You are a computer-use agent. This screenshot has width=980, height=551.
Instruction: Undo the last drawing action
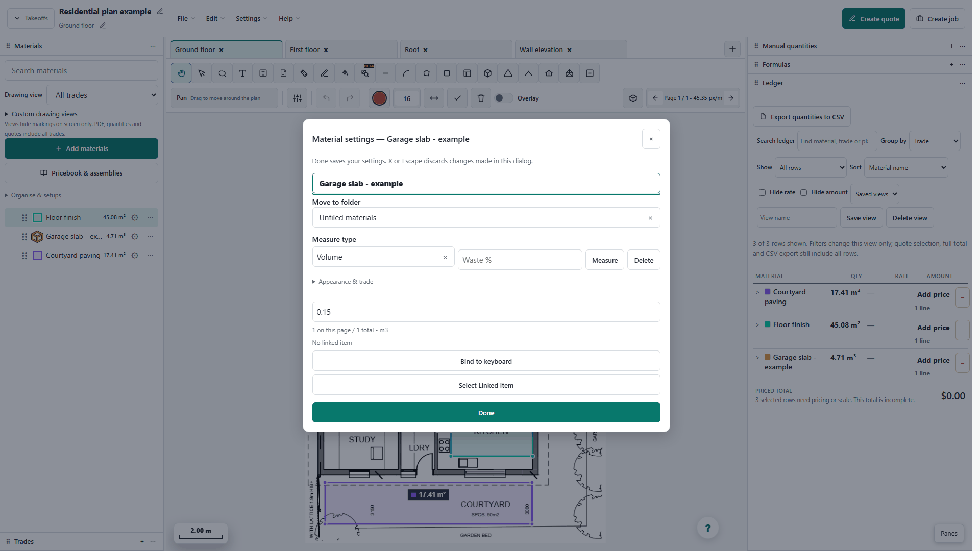pos(326,98)
